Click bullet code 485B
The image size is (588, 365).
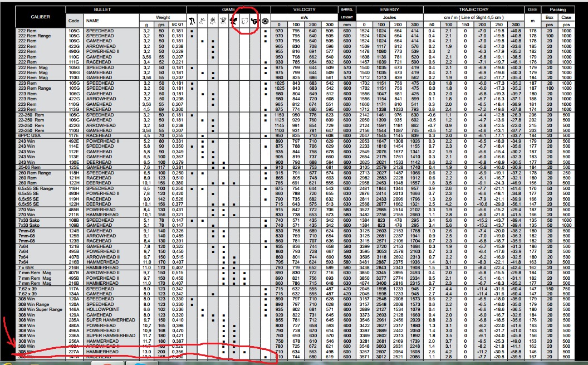point(74,210)
